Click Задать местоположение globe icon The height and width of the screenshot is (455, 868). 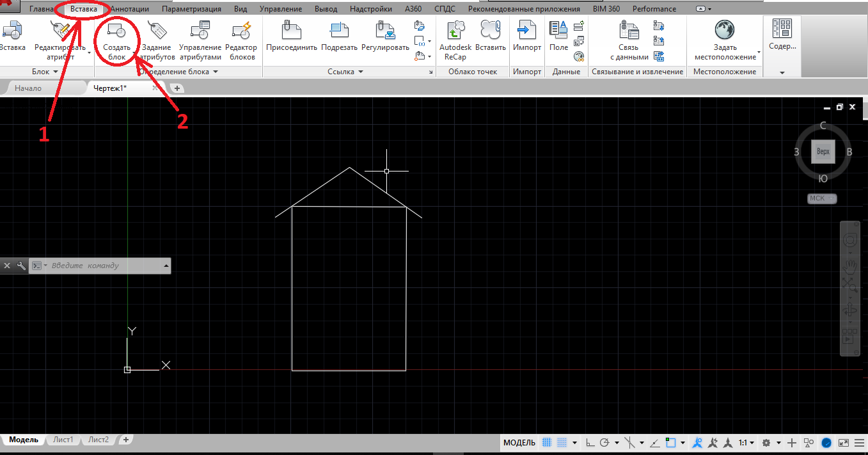pos(724,30)
